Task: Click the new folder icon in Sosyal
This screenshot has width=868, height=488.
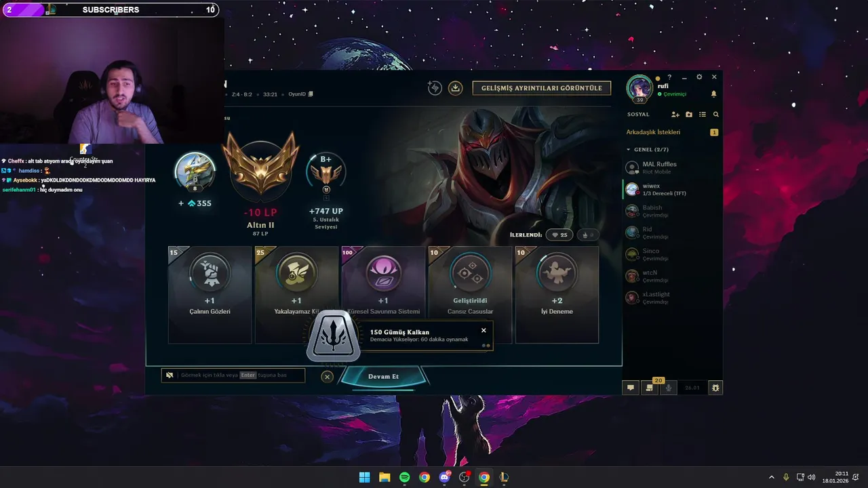Action: pyautogui.click(x=689, y=115)
